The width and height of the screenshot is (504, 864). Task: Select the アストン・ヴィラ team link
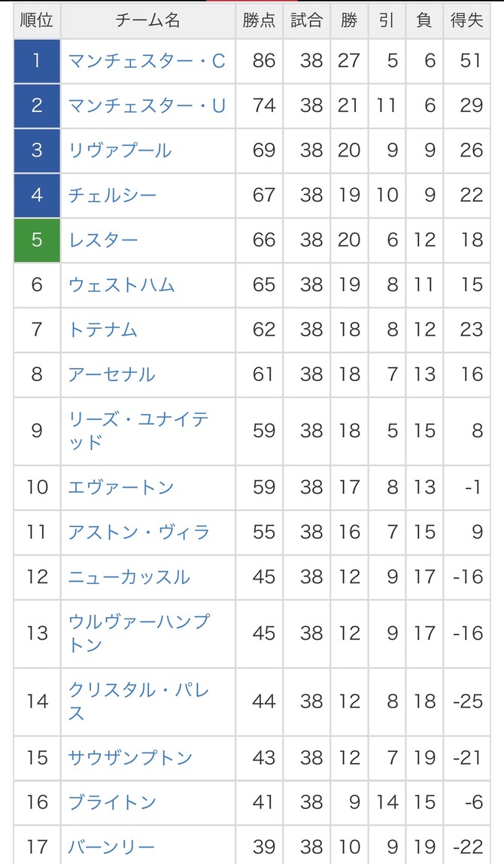pyautogui.click(x=139, y=532)
